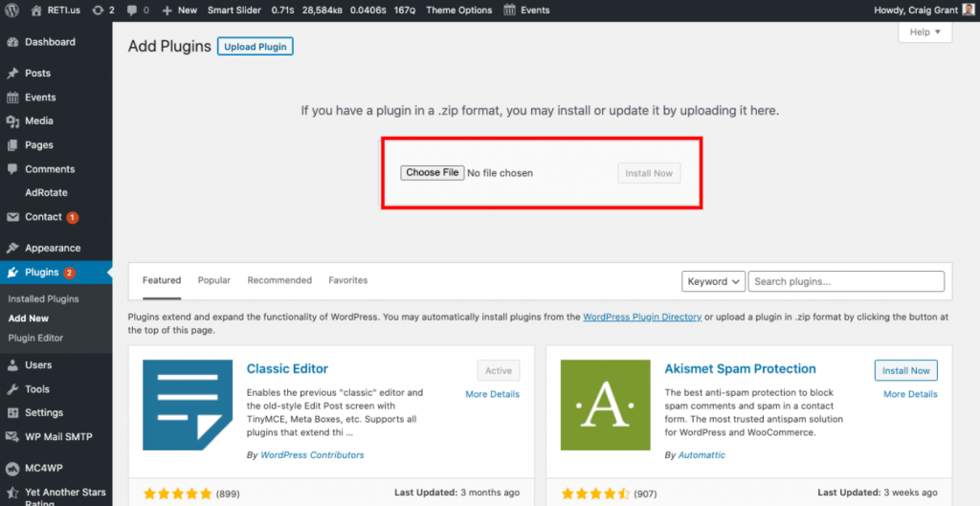Switch to the Popular tab
The width and height of the screenshot is (980, 506).
[x=214, y=280]
